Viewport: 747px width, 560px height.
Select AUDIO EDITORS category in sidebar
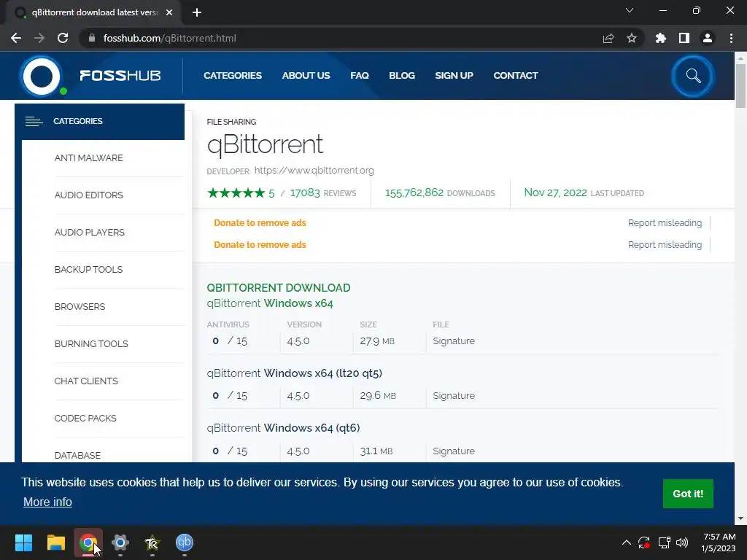[x=88, y=195]
